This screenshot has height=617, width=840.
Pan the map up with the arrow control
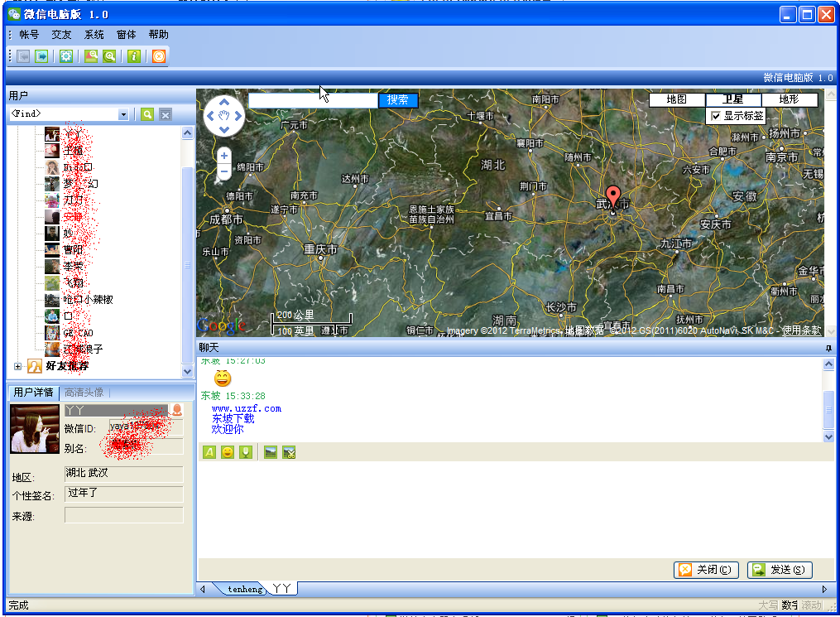[224, 103]
